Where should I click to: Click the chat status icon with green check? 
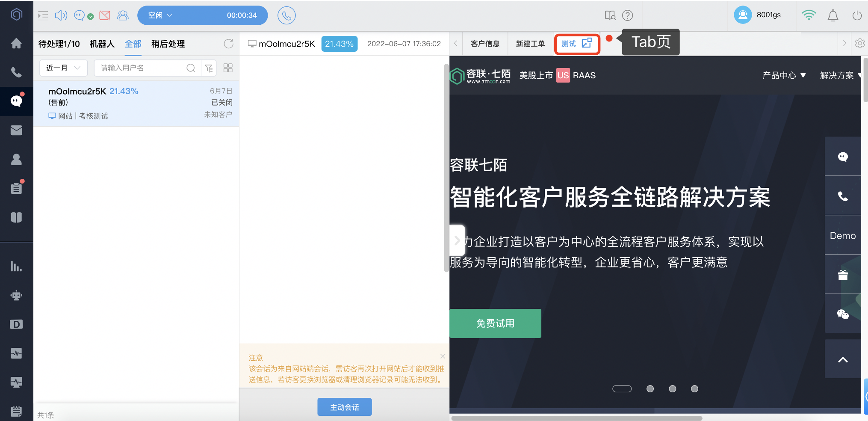(83, 16)
